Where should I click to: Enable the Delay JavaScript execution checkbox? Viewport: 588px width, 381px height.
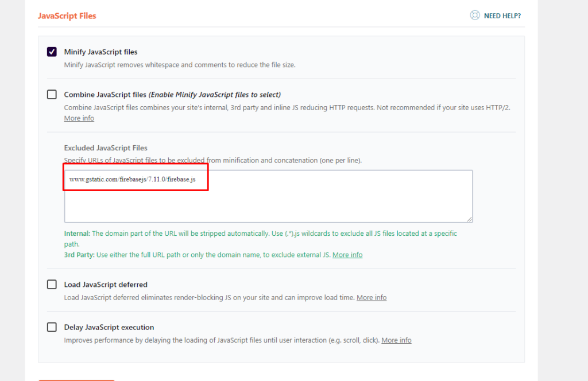52,327
